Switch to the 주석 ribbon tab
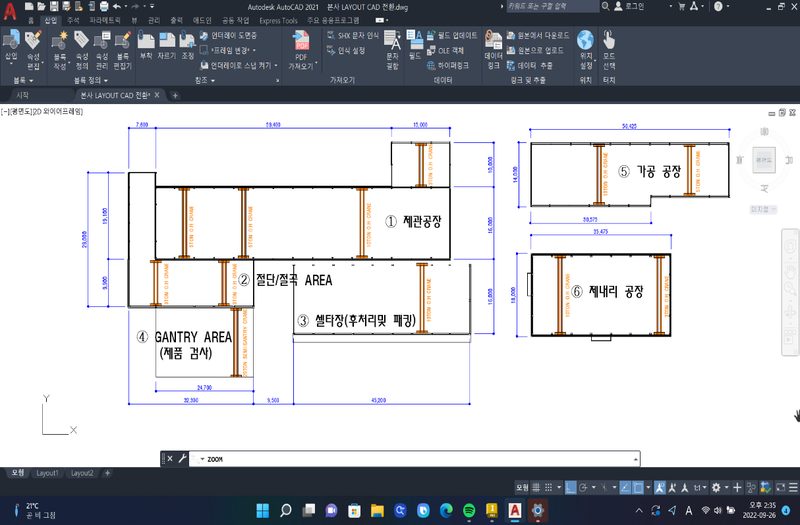800x525 pixels. tap(72, 19)
